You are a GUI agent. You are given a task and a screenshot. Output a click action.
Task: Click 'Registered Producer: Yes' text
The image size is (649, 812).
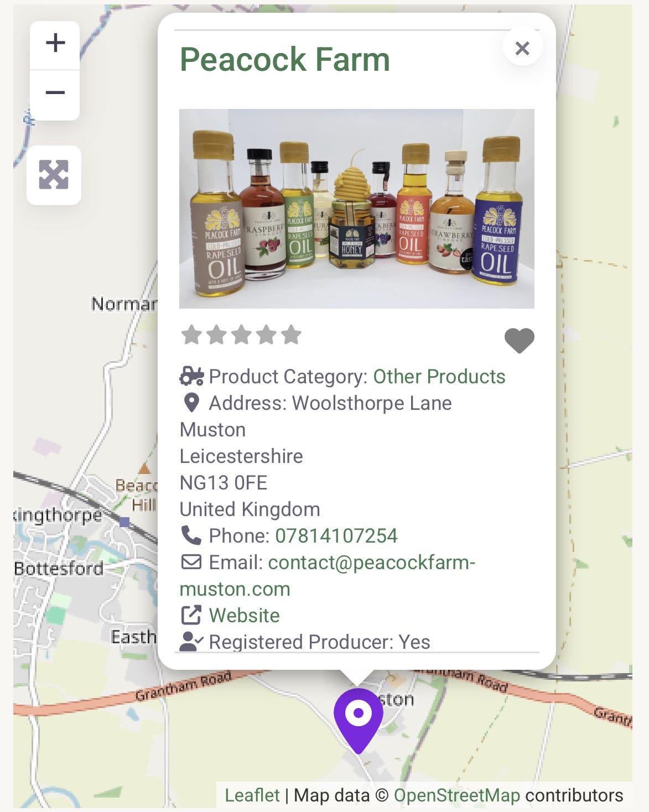click(x=319, y=642)
